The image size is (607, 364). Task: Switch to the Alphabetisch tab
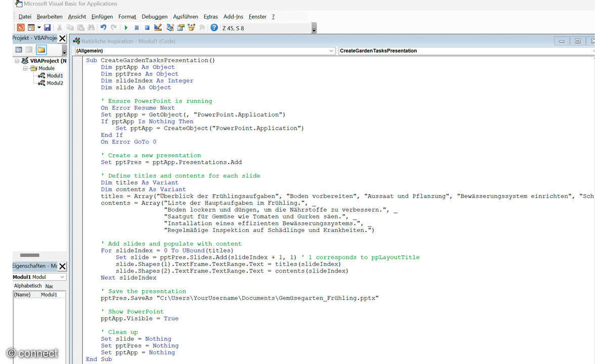point(27,286)
